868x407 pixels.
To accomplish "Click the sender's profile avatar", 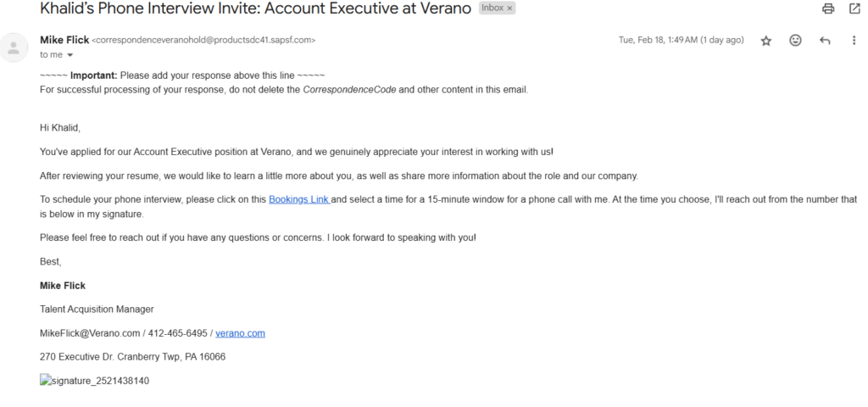I will tap(14, 47).
